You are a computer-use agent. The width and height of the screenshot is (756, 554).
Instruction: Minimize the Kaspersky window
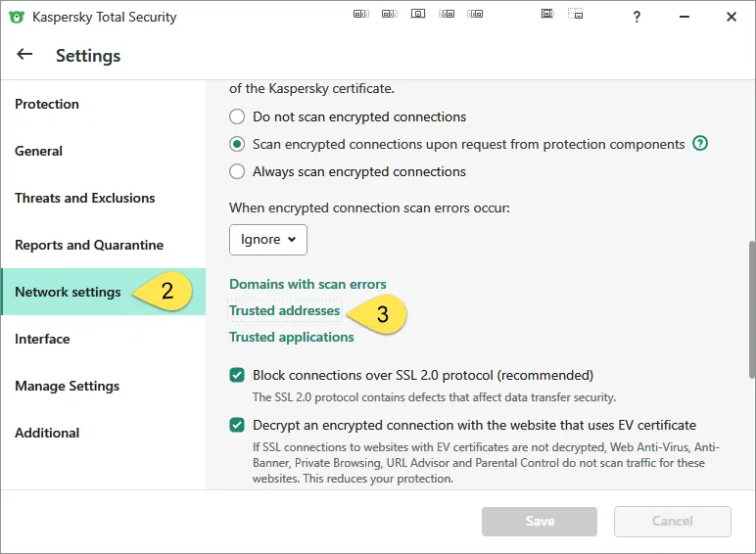point(685,17)
